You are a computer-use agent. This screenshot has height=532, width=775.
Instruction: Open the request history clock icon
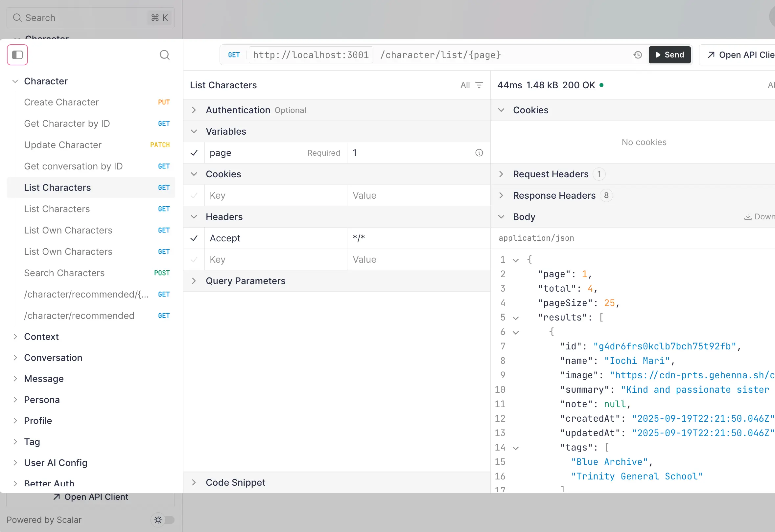pyautogui.click(x=638, y=55)
